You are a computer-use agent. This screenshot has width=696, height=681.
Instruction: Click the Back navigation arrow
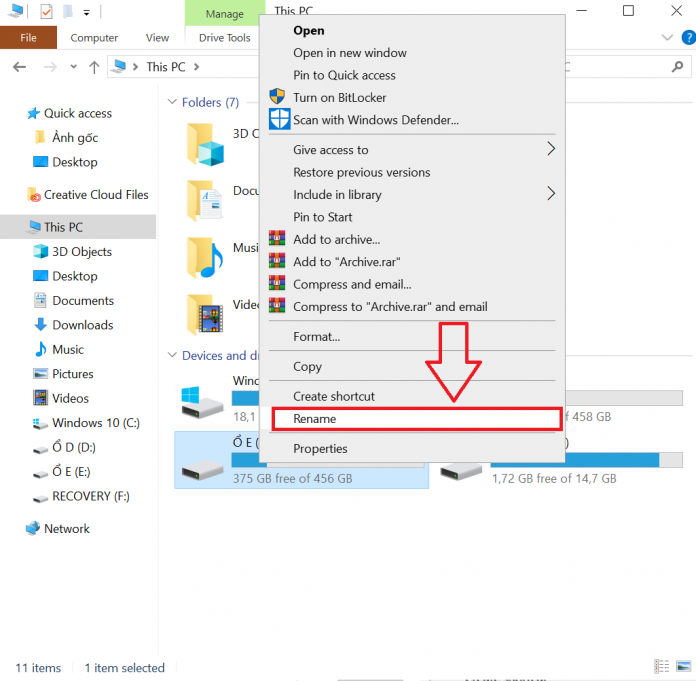(x=19, y=67)
